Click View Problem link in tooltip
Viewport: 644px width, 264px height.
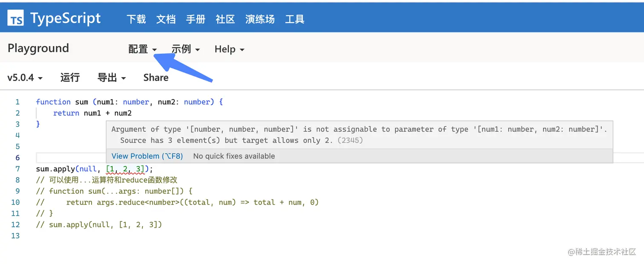pyautogui.click(x=147, y=156)
